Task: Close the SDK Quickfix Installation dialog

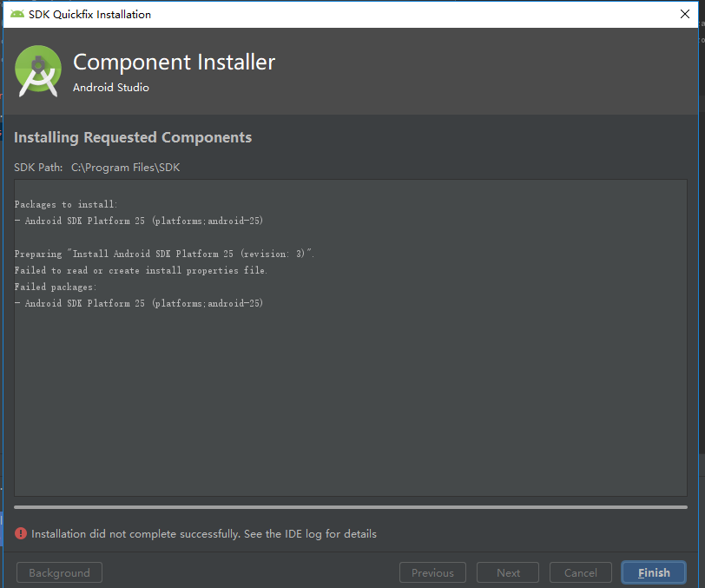Action: [x=685, y=14]
